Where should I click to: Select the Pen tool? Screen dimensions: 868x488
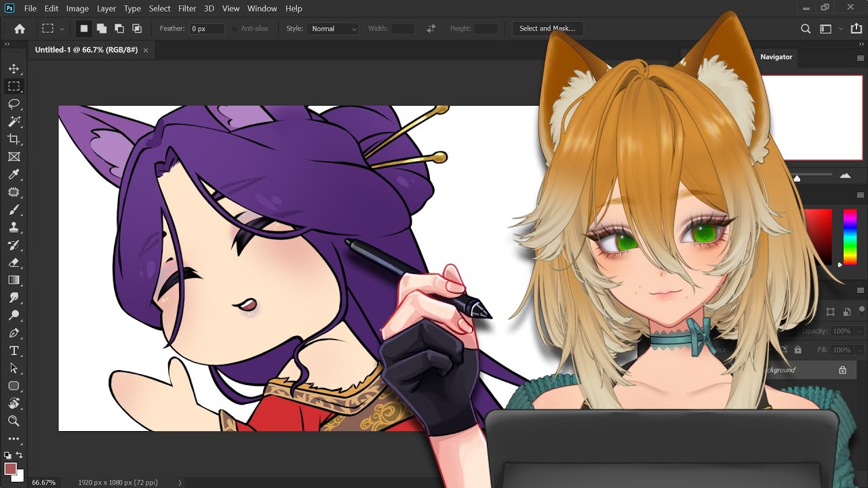14,333
